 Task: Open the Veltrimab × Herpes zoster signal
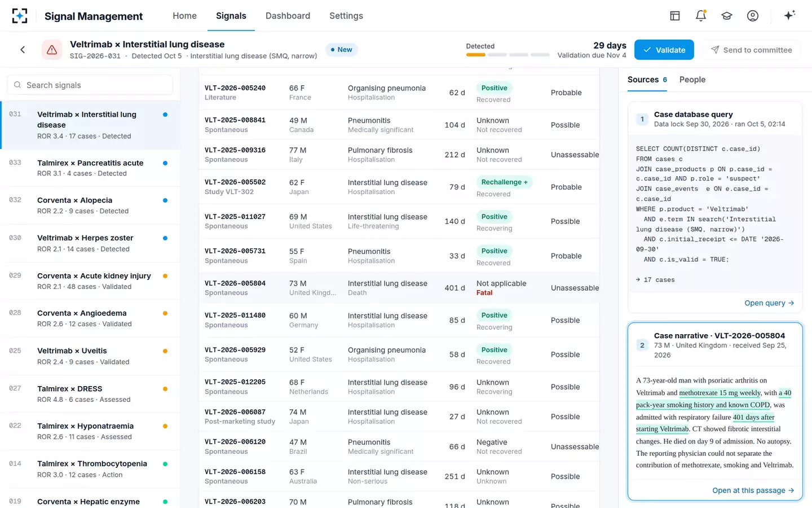[x=90, y=243]
